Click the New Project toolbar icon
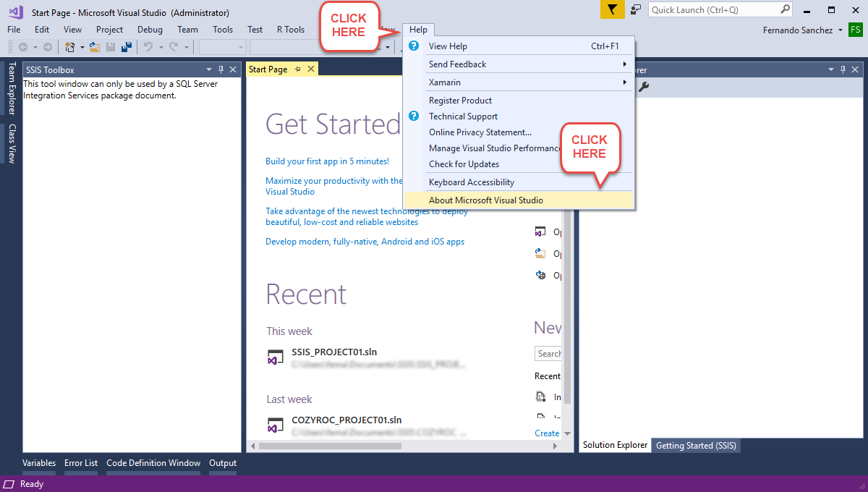 [x=70, y=47]
